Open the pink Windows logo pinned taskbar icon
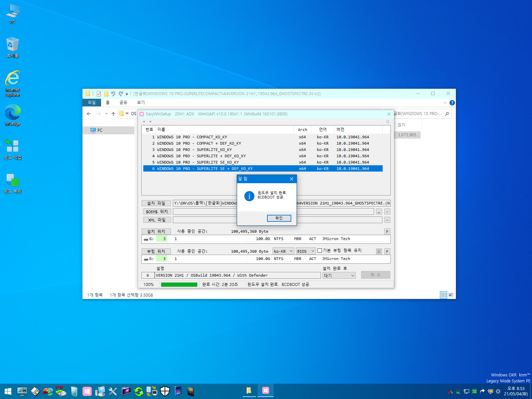This screenshot has height=399, width=532. point(87,391)
